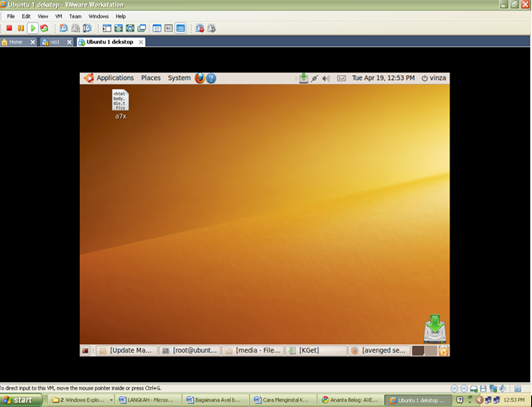Viewport: 532px width, 407px height.
Task: Revert to the previous snapshot
Action: pyautogui.click(x=75, y=28)
